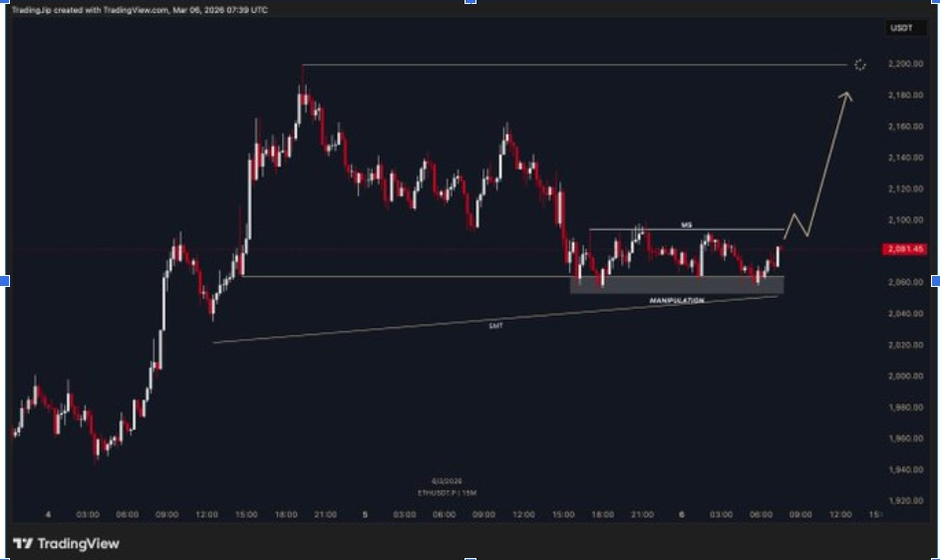The image size is (940, 560).
Task: Click the 2,100.00 price axis label
Action: tap(905, 220)
